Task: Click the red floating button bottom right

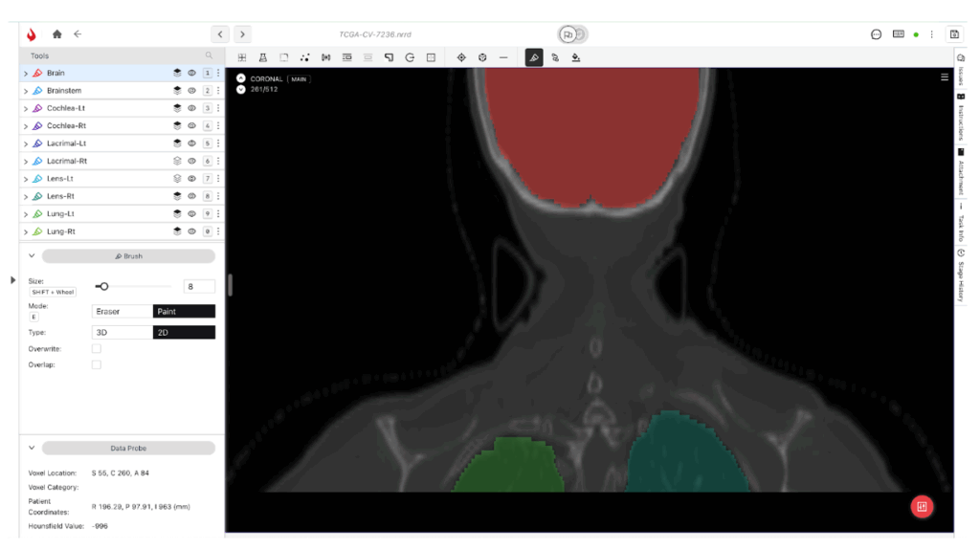Action: coord(922,507)
